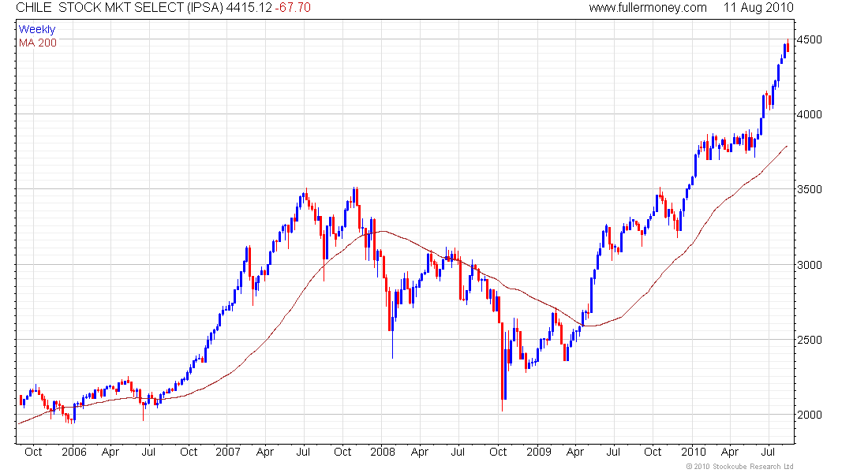Click the 'Apr' label following 2010
This screenshot has width=868, height=473.
click(730, 452)
